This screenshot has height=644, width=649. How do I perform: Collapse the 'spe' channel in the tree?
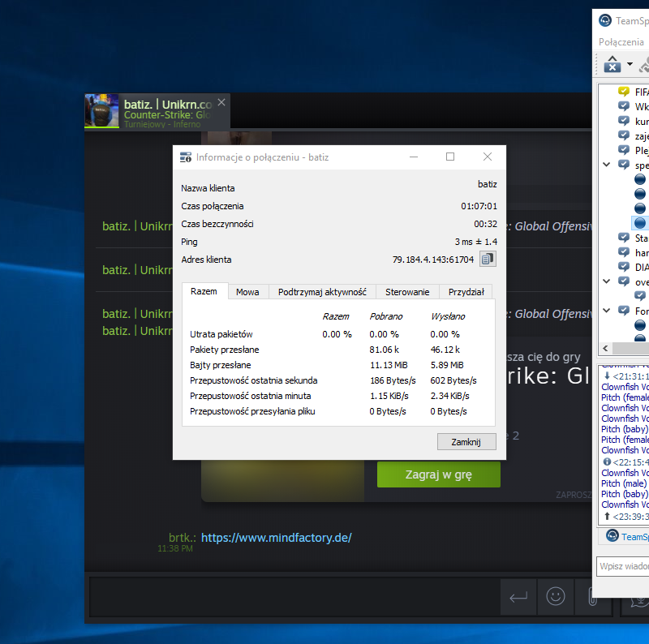coord(606,165)
